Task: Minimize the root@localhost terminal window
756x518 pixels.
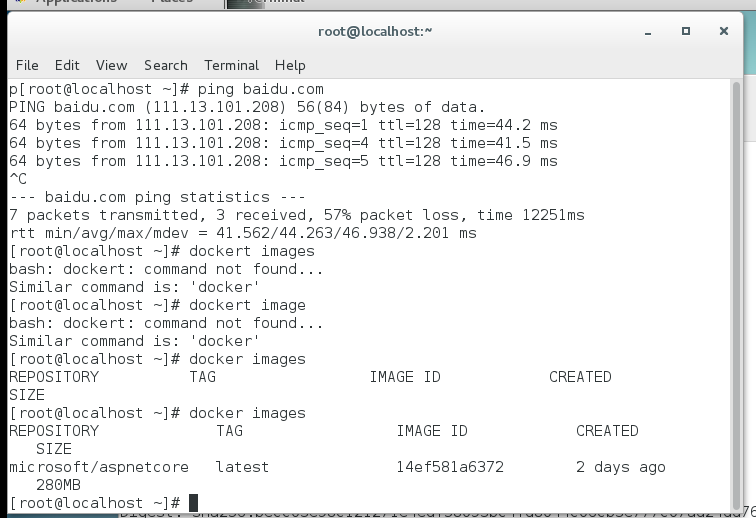Action: tap(652, 31)
